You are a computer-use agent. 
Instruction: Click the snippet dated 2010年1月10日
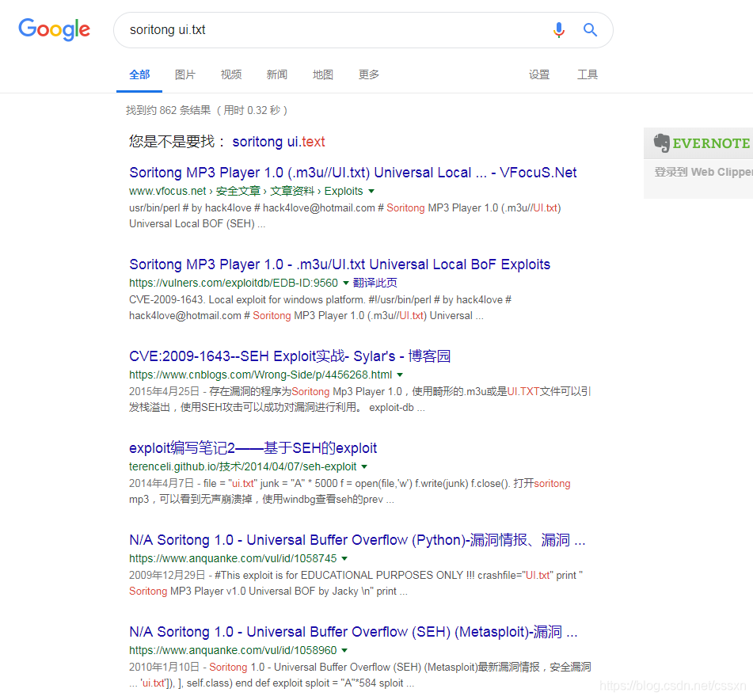[359, 675]
